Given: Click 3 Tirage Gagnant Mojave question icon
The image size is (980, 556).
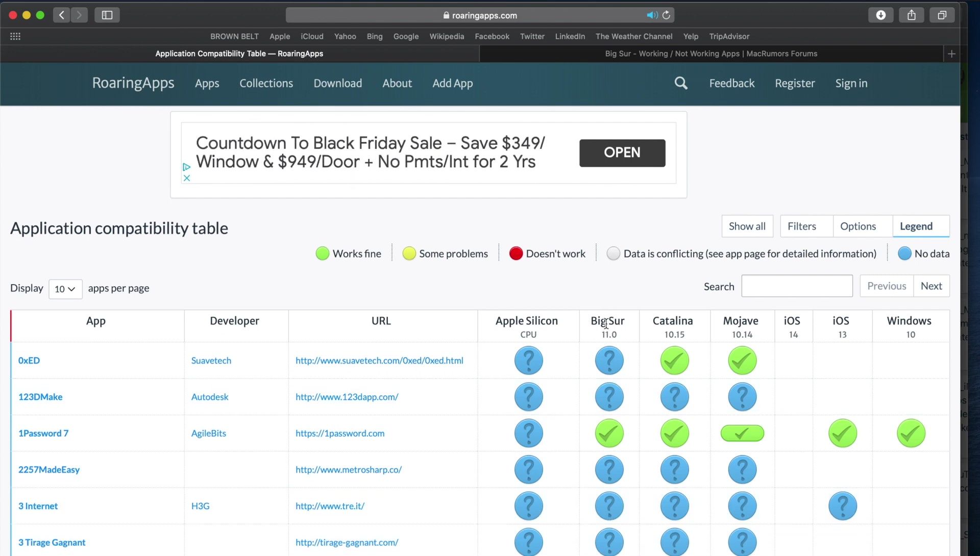Looking at the screenshot, I should point(742,542).
